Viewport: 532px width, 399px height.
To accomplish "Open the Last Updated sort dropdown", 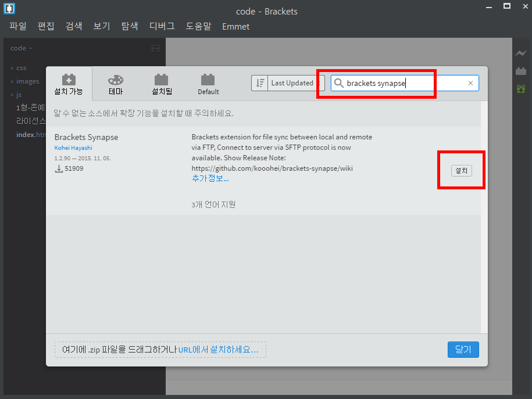I will [x=296, y=83].
